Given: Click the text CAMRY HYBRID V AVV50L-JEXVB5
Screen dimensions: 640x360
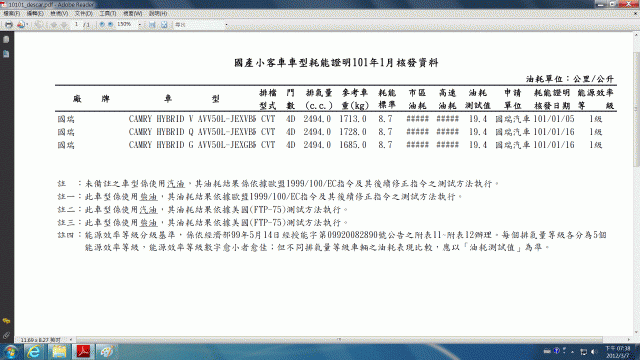Looking at the screenshot, I should click(192, 119).
